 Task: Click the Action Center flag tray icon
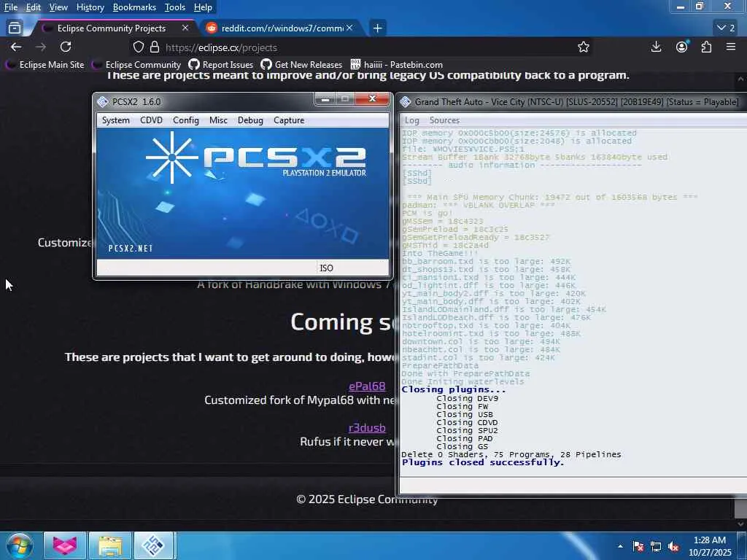638,547
